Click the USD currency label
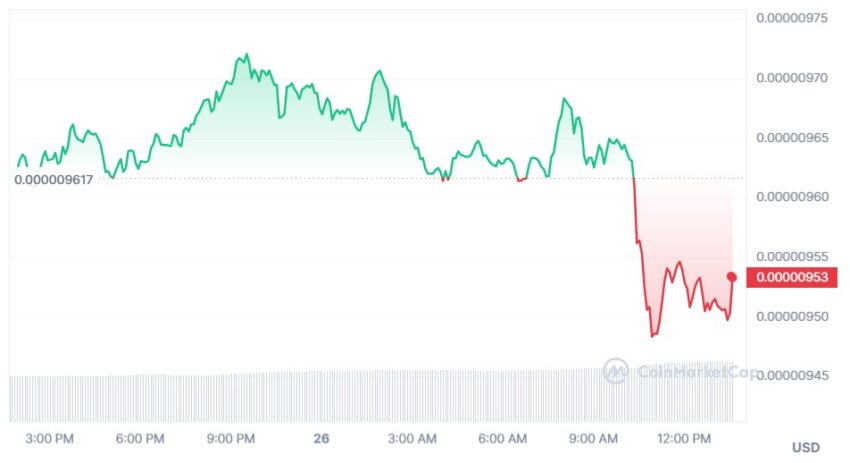The height and width of the screenshot is (463, 850). pos(806,448)
